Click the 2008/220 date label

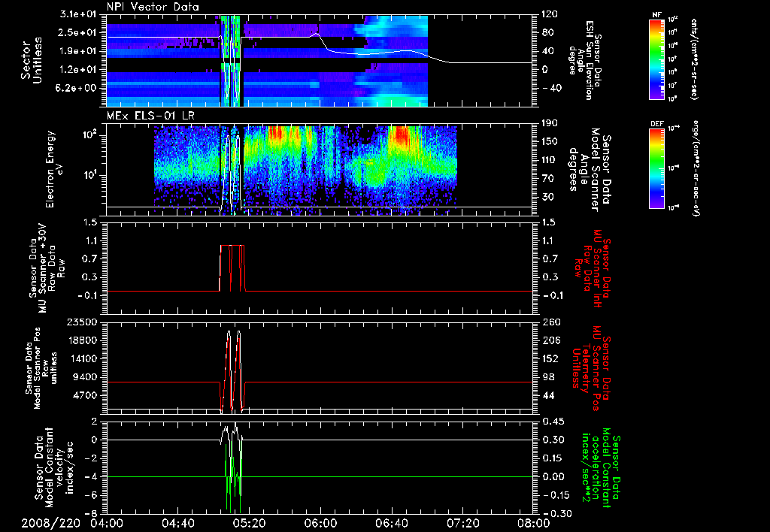[50, 523]
